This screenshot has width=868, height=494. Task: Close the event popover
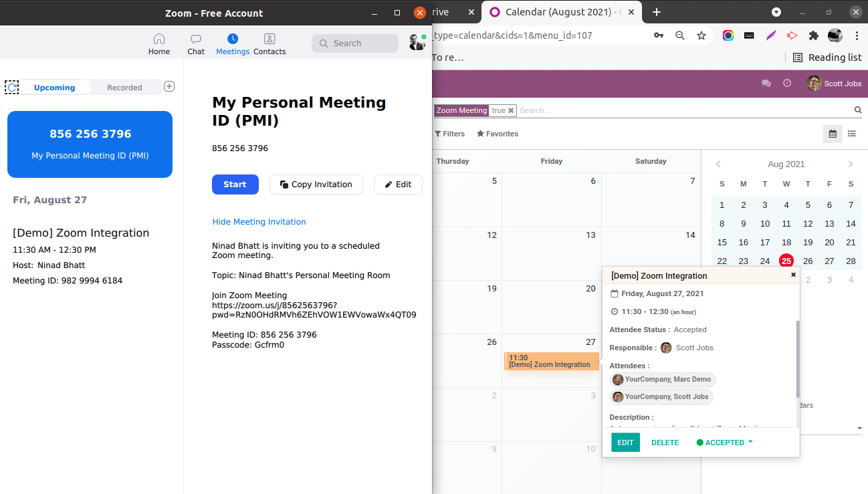pos(794,275)
